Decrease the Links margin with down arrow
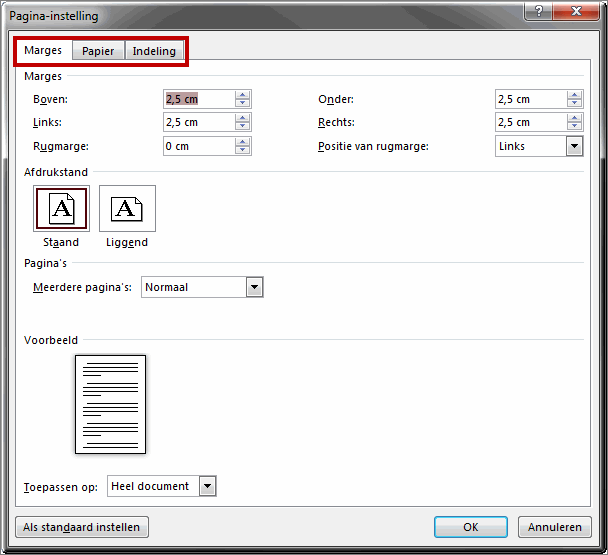 pyautogui.click(x=243, y=126)
